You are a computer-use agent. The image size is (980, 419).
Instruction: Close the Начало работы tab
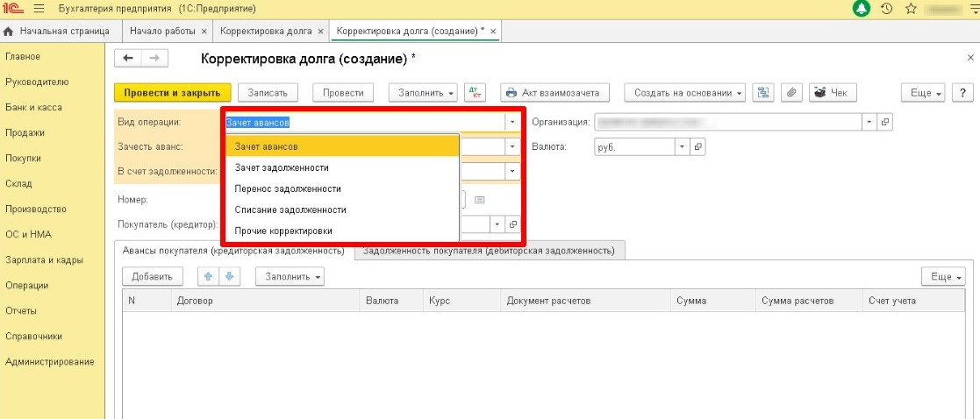(204, 31)
